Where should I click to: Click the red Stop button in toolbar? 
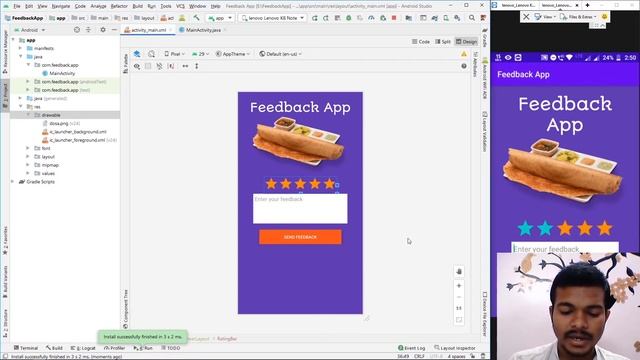tap(394, 18)
